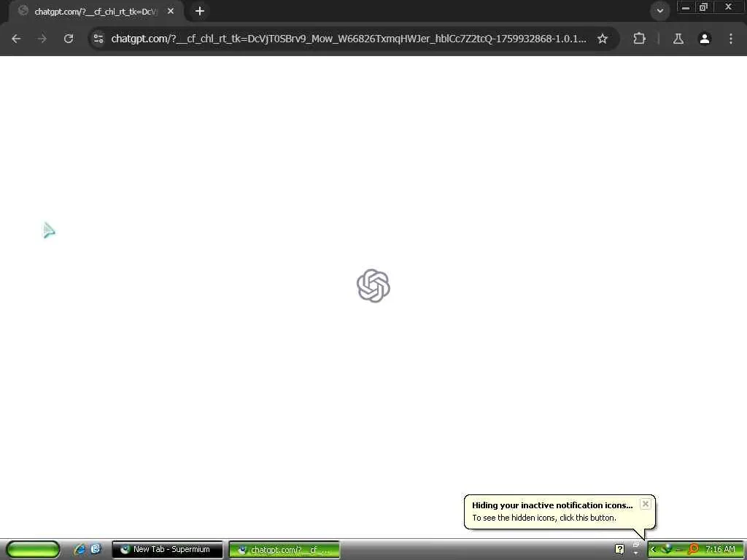Click the forward navigation arrow
The image size is (747, 560).
[42, 39]
